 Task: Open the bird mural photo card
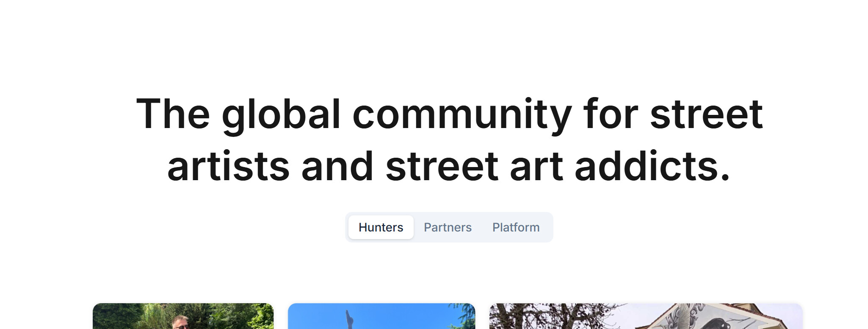coord(646,316)
